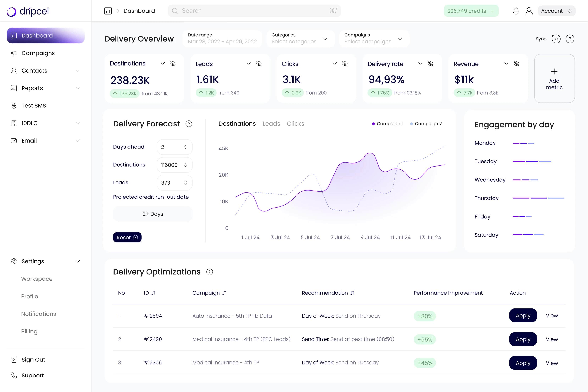This screenshot has width=588, height=392.
Task: Hide the Leads metric with the eye toggle
Action: (259, 64)
